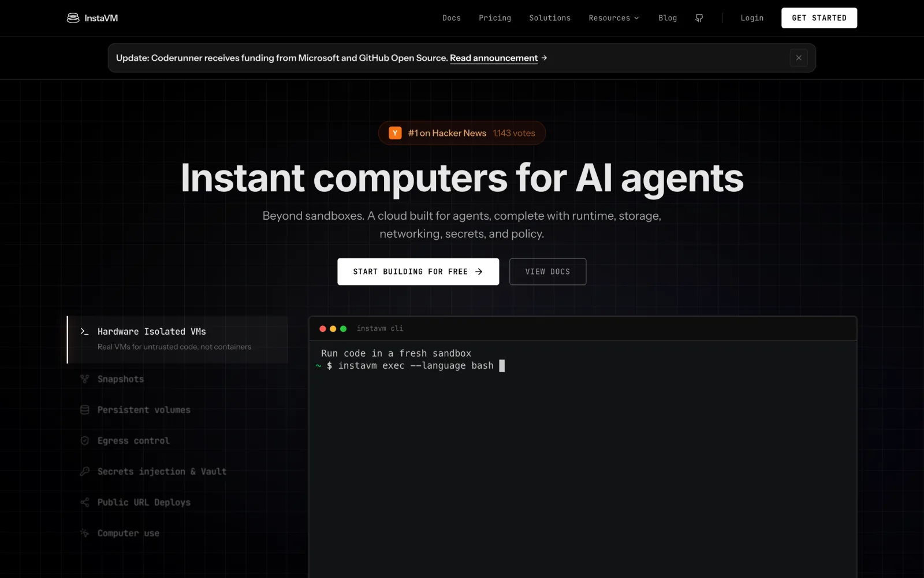Click the orange Hacker News Y icon
This screenshot has width=924, height=578.
tap(395, 133)
